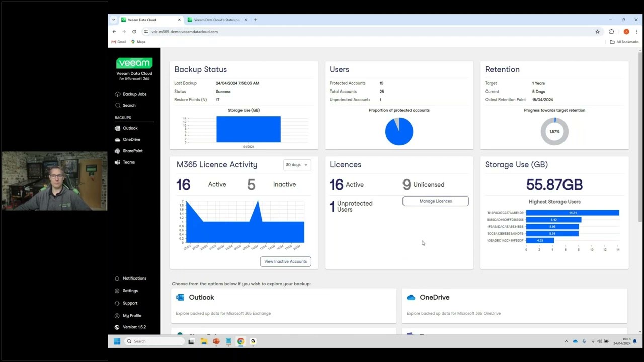Viewport: 644px width, 362px height.
Task: Open Support in the sidebar
Action: [126, 303]
